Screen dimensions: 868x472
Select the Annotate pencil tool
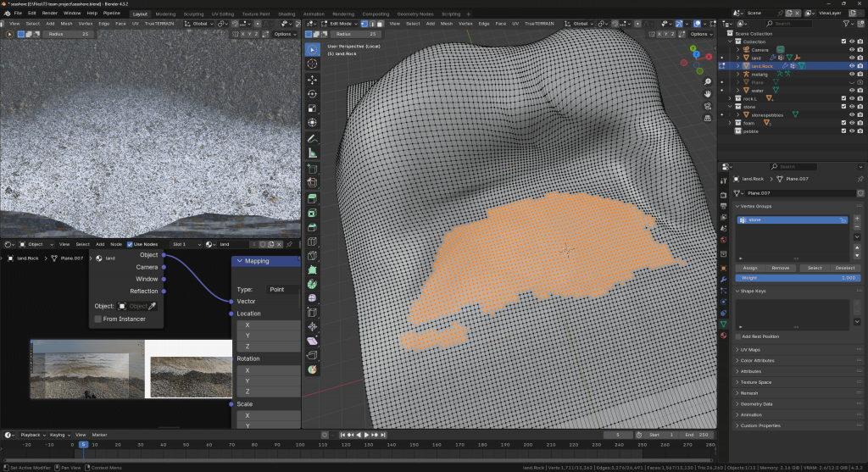312,138
